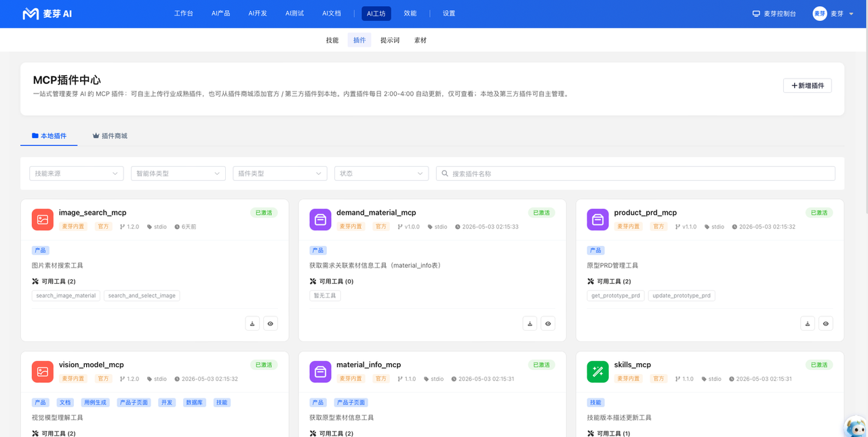This screenshot has width=868, height=437.
Task: Switch to the 插件 sub-tab
Action: pyautogui.click(x=359, y=40)
